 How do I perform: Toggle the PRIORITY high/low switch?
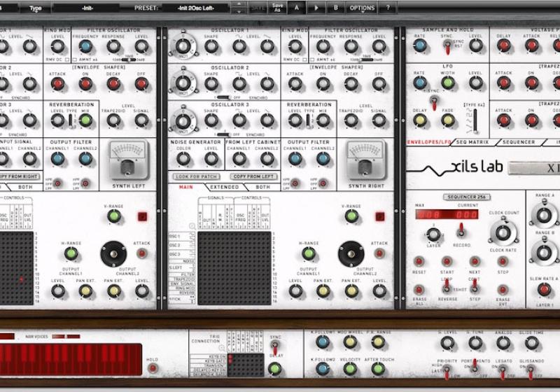[447, 372]
